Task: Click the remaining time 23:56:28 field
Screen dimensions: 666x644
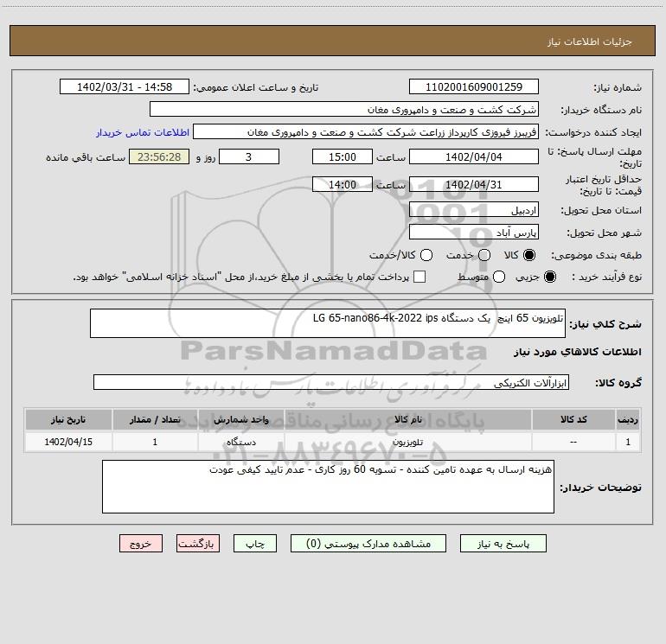Action: coord(159,156)
